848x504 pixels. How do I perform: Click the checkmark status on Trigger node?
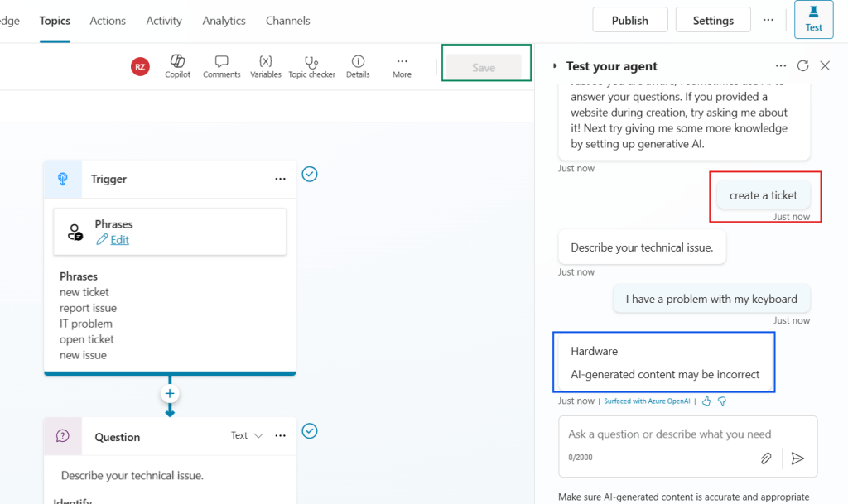[309, 175]
